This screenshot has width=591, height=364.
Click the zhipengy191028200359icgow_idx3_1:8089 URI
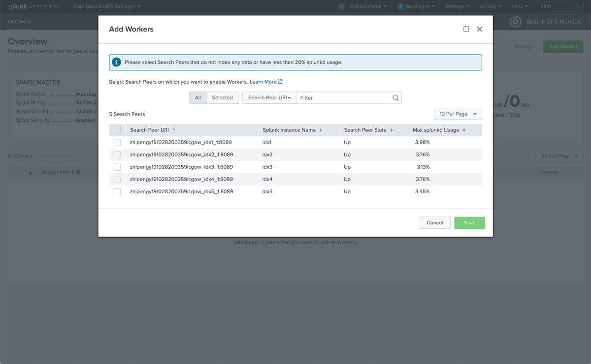pyautogui.click(x=181, y=167)
